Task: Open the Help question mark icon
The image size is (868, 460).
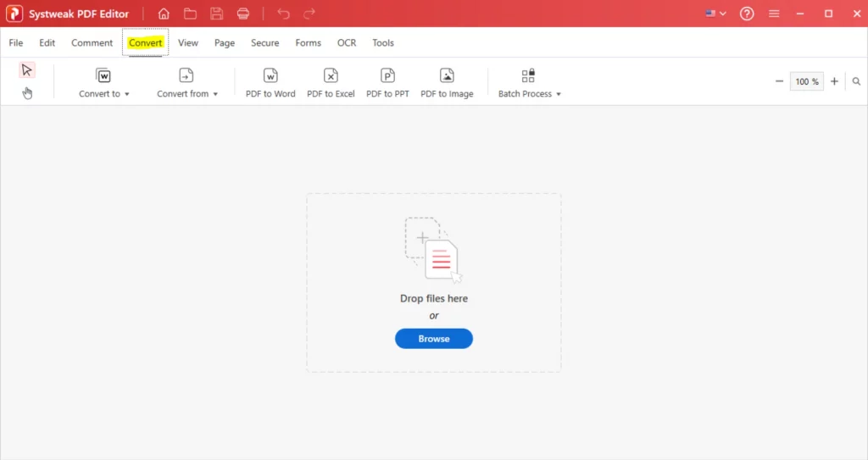Action: coord(747,14)
